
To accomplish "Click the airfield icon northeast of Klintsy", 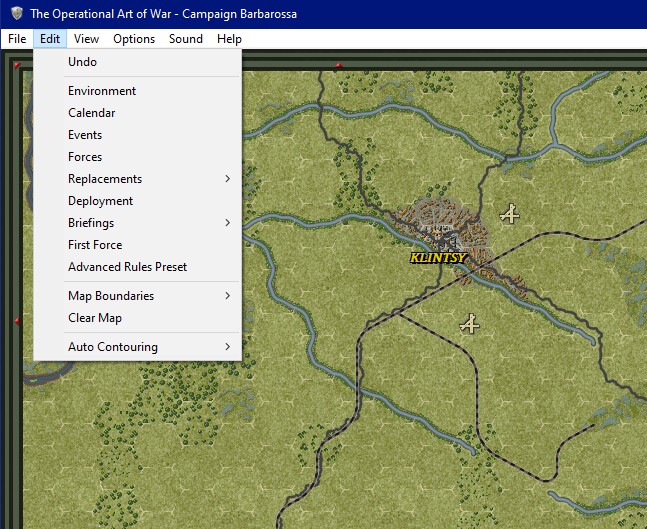I will point(510,214).
